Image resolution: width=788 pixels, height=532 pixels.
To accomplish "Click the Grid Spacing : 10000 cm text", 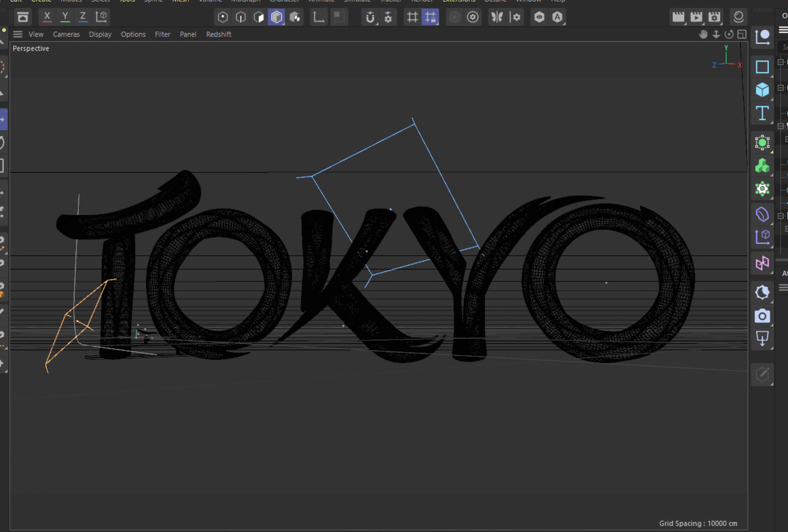I will coord(698,523).
